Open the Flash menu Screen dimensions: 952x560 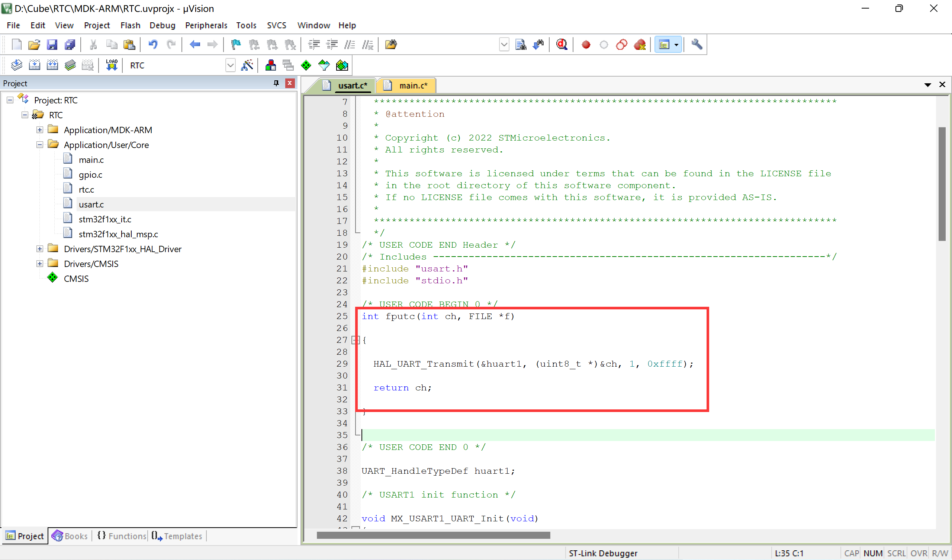point(130,25)
